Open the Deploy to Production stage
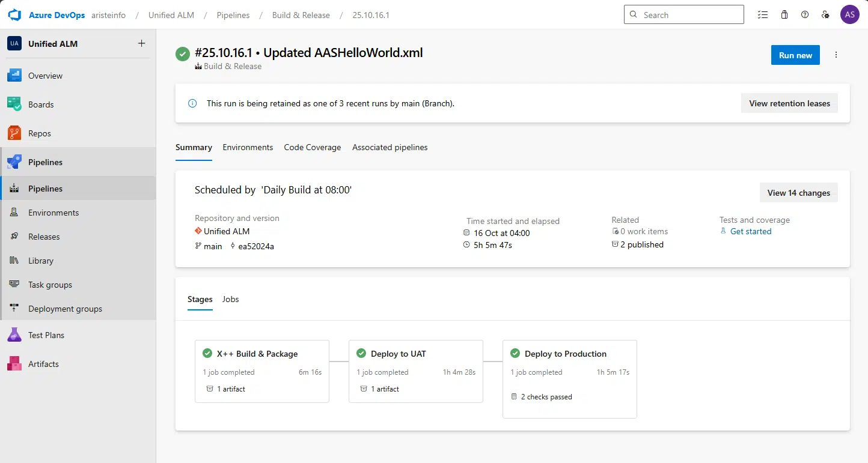 point(565,354)
